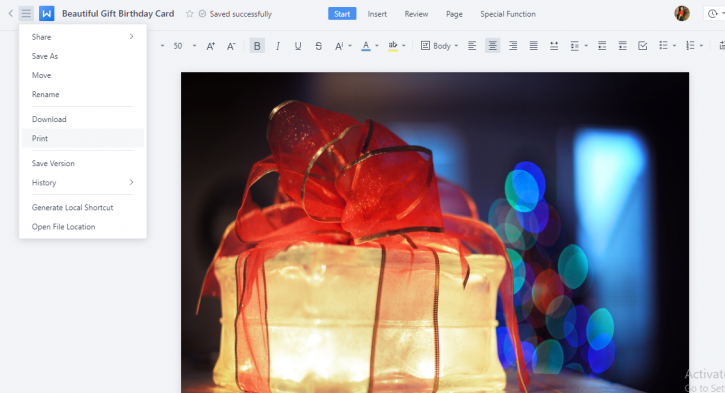The width and height of the screenshot is (725, 393).
Task: Open the font size 50 dropdown
Action: pyautogui.click(x=194, y=46)
